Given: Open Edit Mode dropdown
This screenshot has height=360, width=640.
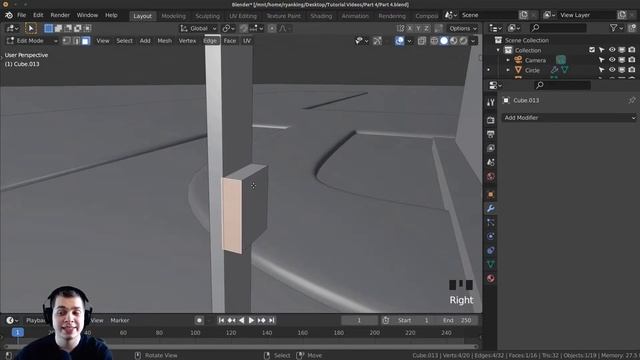Looking at the screenshot, I should (x=32, y=41).
